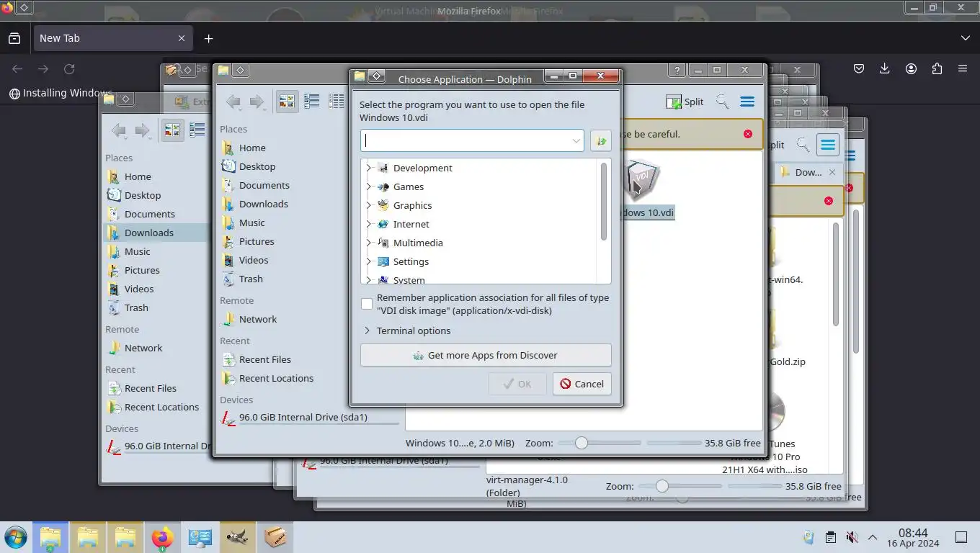Go back in leftmost Dolphin window
This screenshot has width=980, height=553.
point(119,130)
